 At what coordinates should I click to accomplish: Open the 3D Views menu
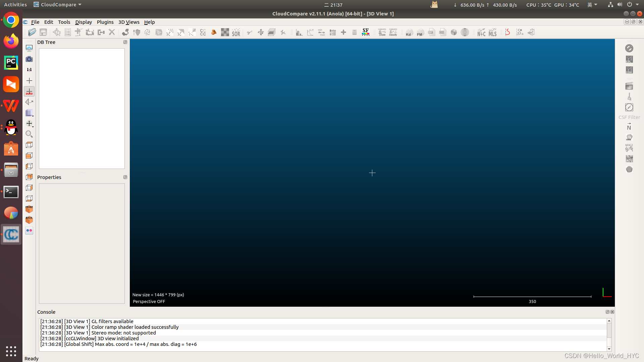129,22
